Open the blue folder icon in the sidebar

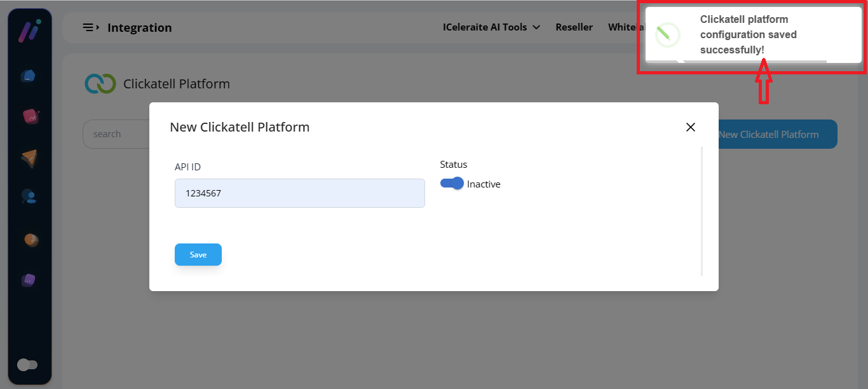(x=29, y=76)
